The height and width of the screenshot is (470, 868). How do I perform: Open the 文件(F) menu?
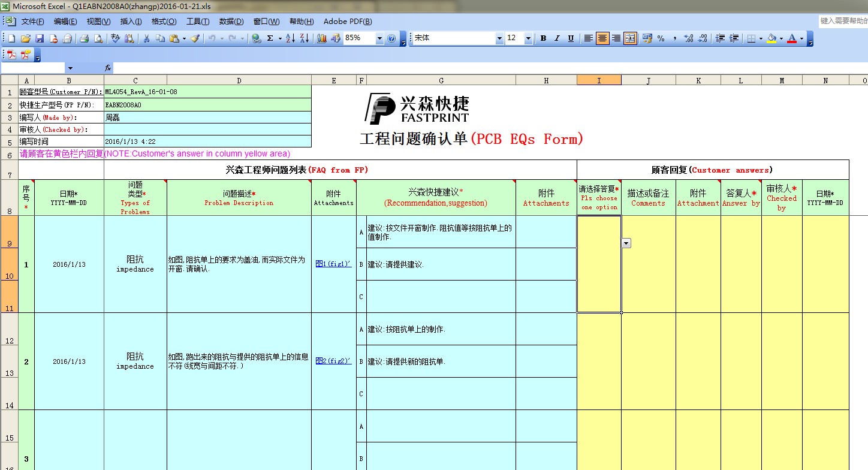(x=32, y=22)
